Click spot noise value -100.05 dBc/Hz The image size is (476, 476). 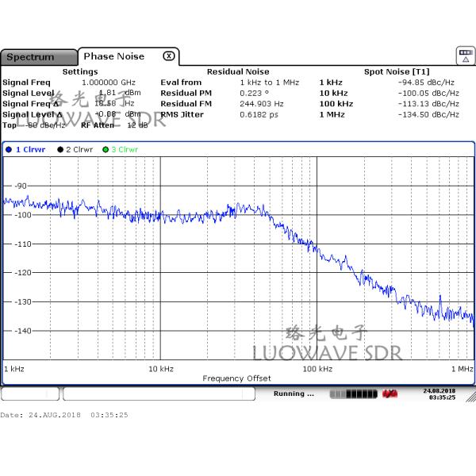coord(428,93)
